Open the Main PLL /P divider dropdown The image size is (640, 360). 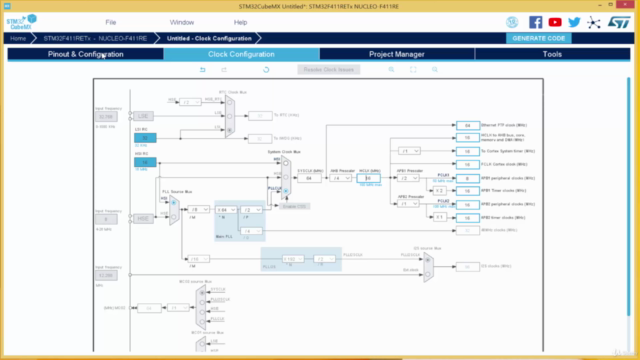click(251, 209)
